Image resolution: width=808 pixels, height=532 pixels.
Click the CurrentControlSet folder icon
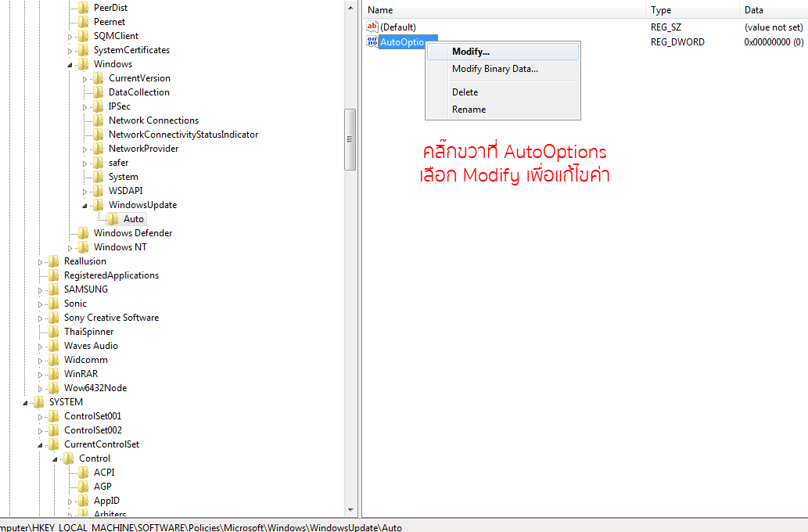pyautogui.click(x=53, y=444)
